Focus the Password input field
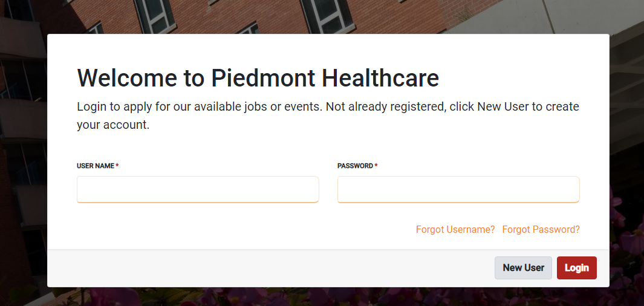644x306 pixels. point(458,189)
